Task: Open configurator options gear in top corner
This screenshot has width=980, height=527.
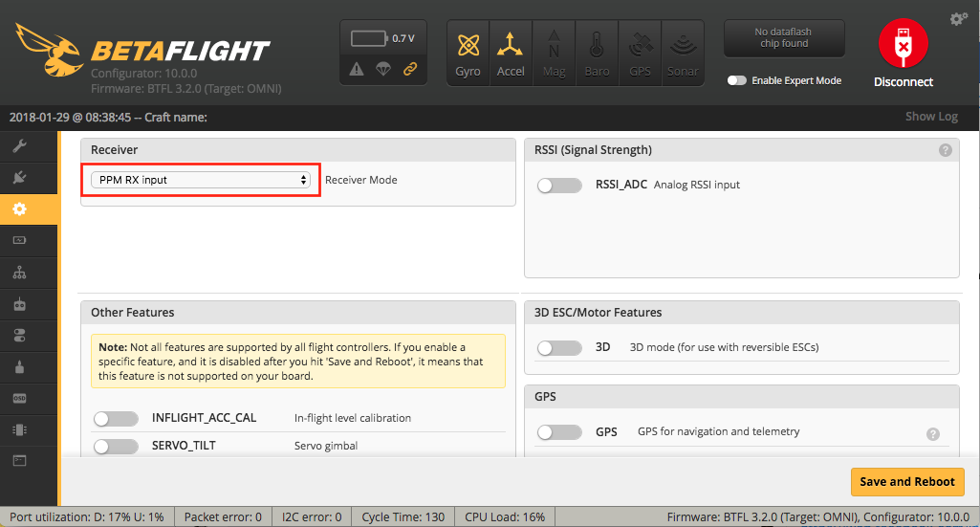Action: pos(958,19)
